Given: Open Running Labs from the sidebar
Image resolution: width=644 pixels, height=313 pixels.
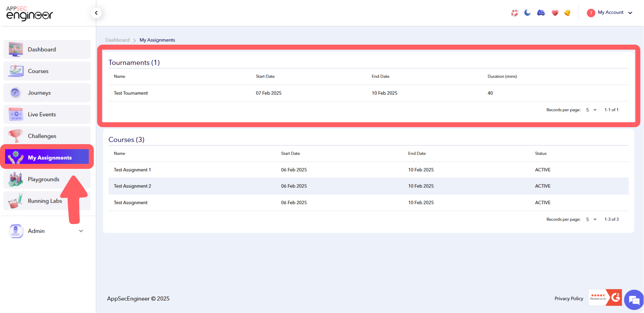Looking at the screenshot, I should [45, 201].
